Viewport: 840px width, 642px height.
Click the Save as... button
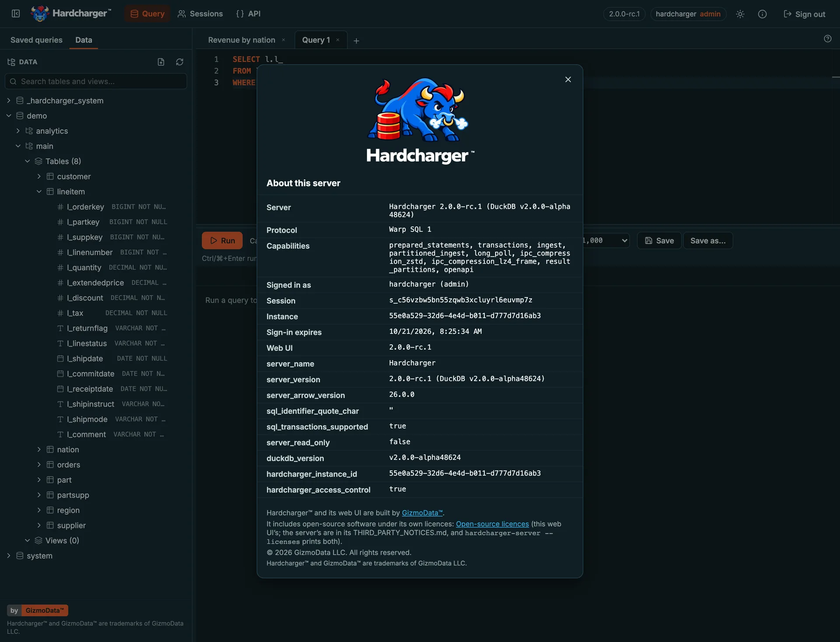click(708, 240)
